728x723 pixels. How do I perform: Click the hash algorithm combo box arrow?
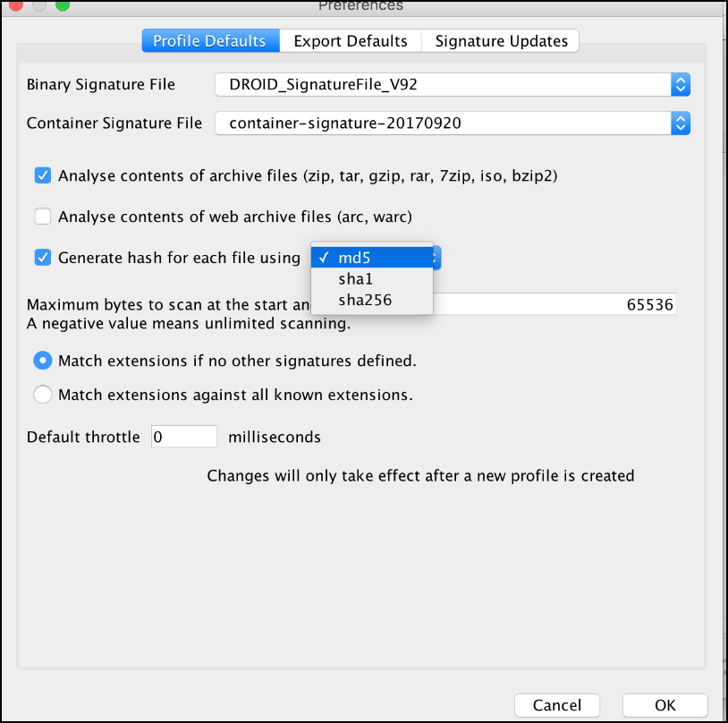[x=436, y=258]
